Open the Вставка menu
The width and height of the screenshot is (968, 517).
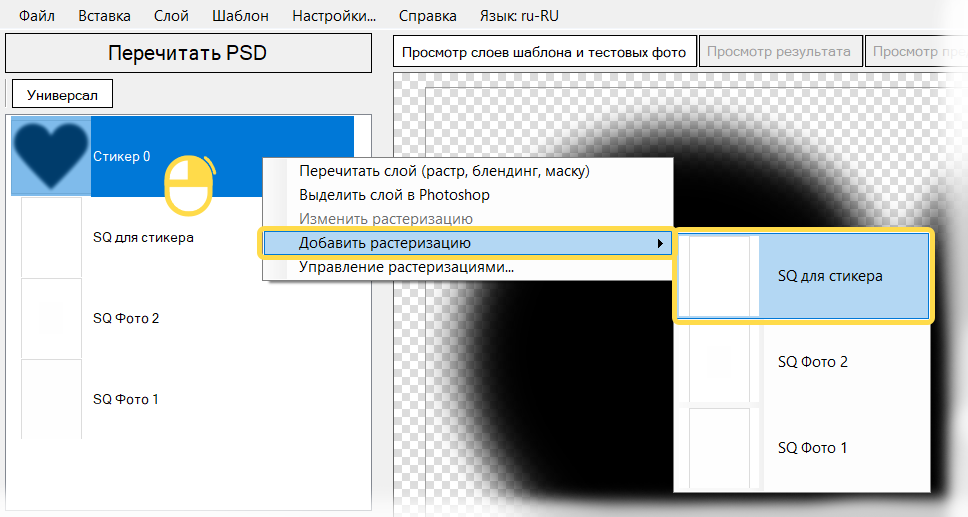coord(104,16)
